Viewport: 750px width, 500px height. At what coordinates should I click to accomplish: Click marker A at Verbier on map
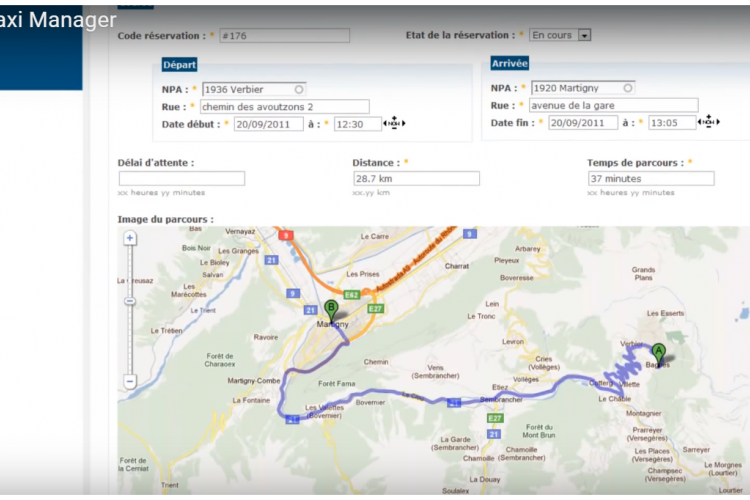(659, 355)
